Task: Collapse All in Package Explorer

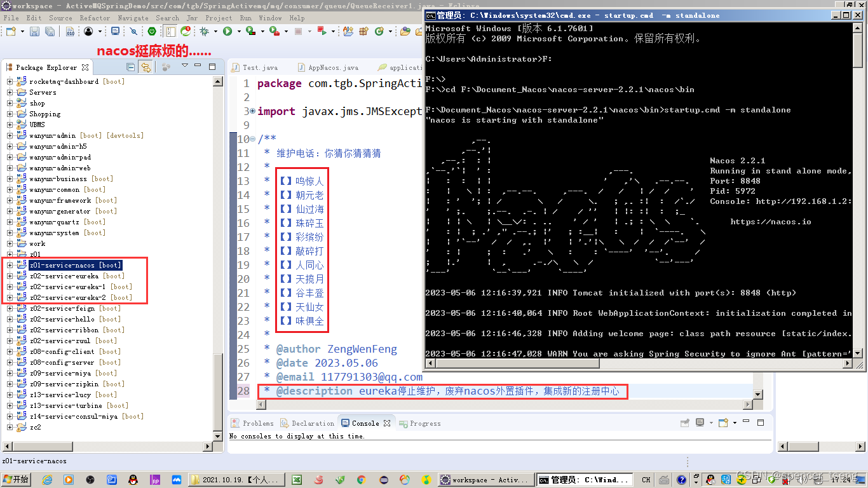Action: click(130, 67)
